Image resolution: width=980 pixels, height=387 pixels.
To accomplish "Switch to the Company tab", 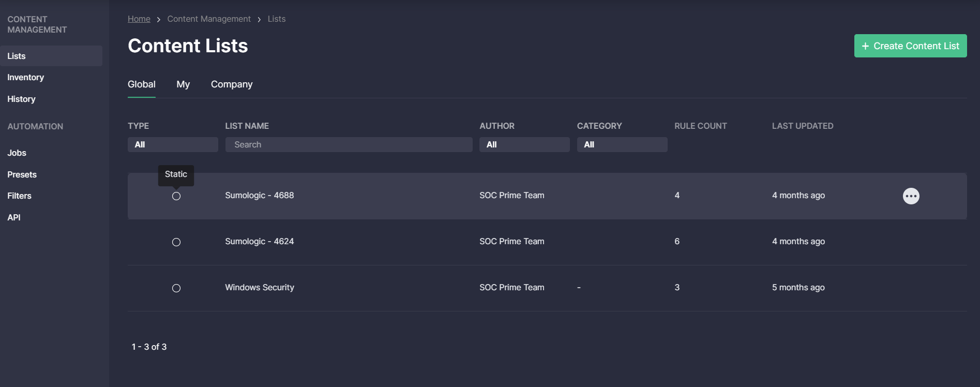I will pyautogui.click(x=232, y=84).
